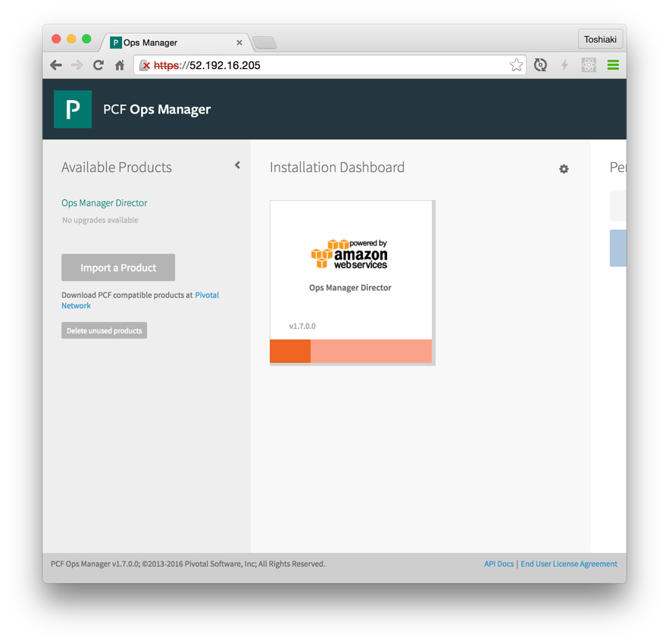Open a new browser tab
Screen dimensions: 669x644
264,42
